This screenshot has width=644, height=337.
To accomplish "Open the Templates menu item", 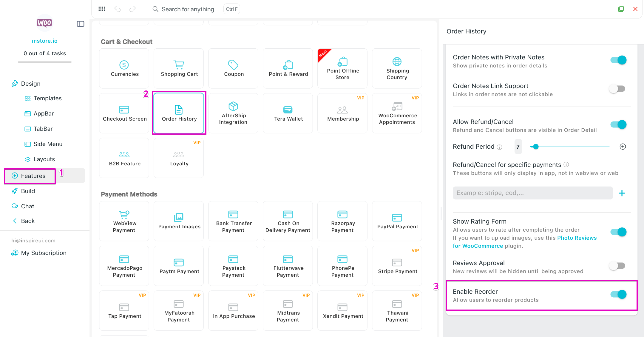I will [x=47, y=98].
